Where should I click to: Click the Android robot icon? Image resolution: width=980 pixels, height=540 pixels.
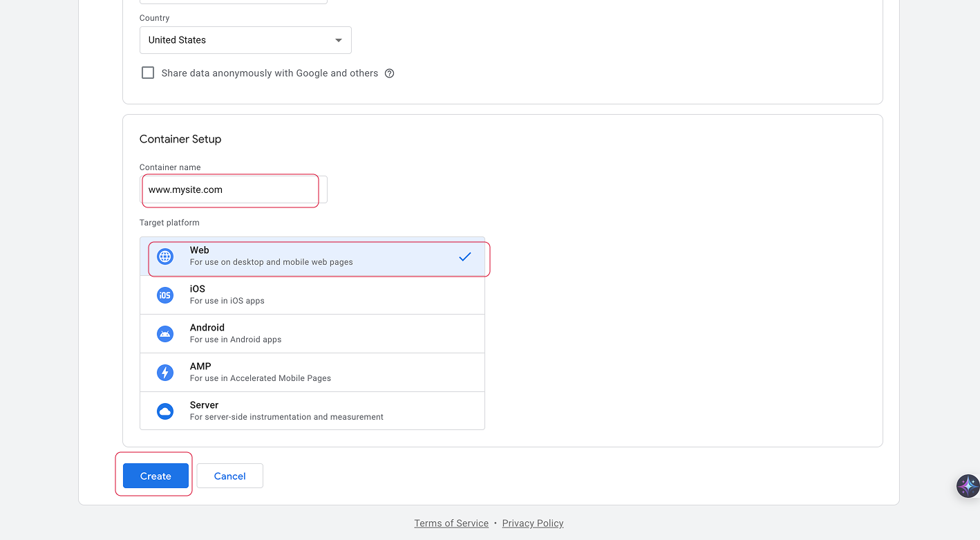[164, 334]
